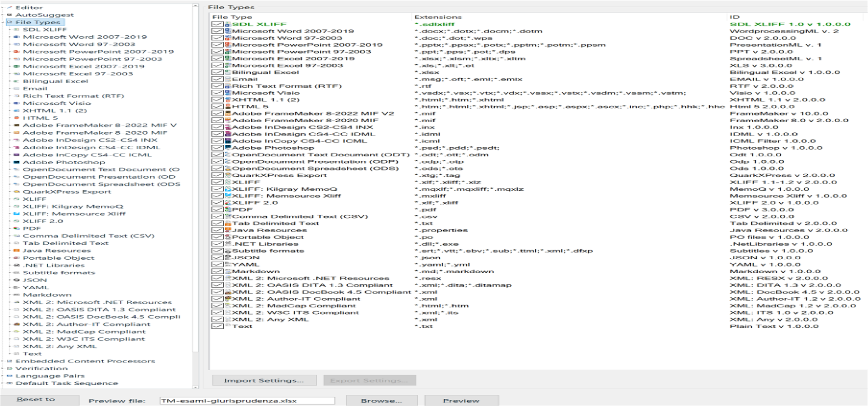
Task: Expand the Embedded Content Processors tree node
Action: pos(3,361)
